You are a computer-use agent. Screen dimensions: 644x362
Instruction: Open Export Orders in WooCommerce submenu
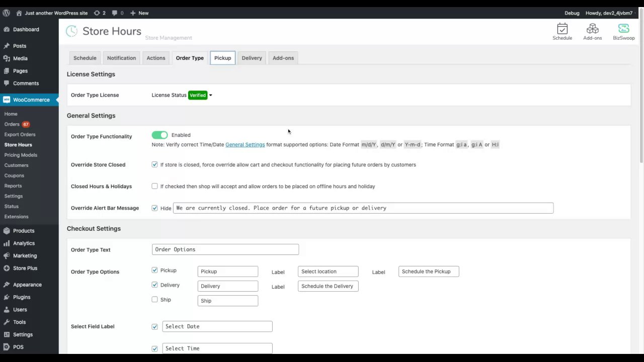tap(20, 134)
